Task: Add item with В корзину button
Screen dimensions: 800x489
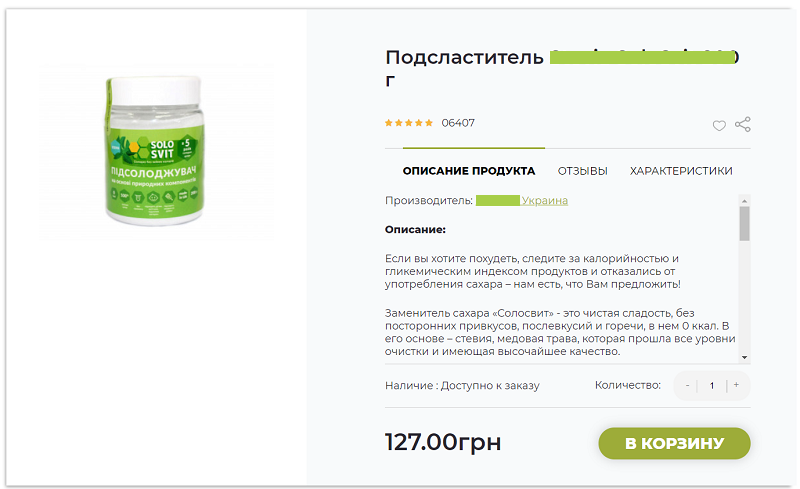Action: 674,443
